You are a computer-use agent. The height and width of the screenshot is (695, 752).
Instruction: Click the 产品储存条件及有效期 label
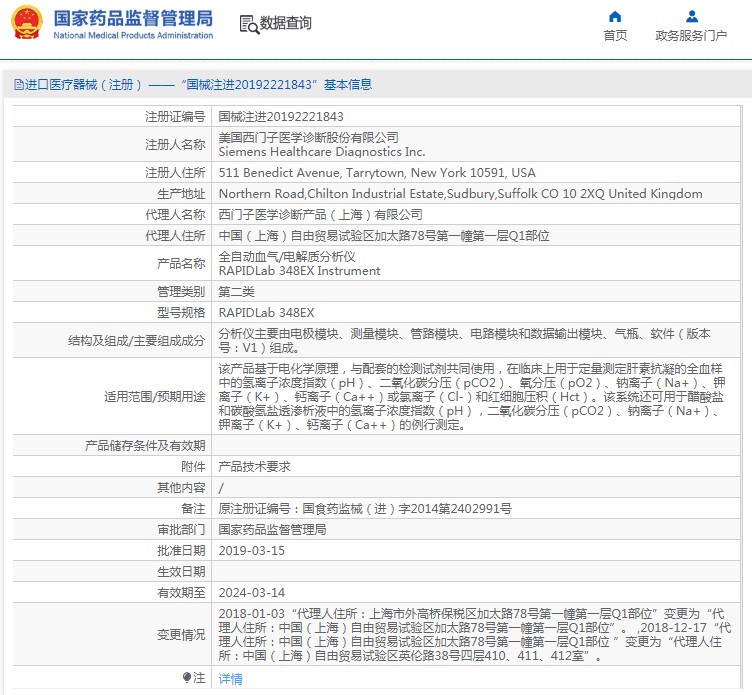point(145,446)
